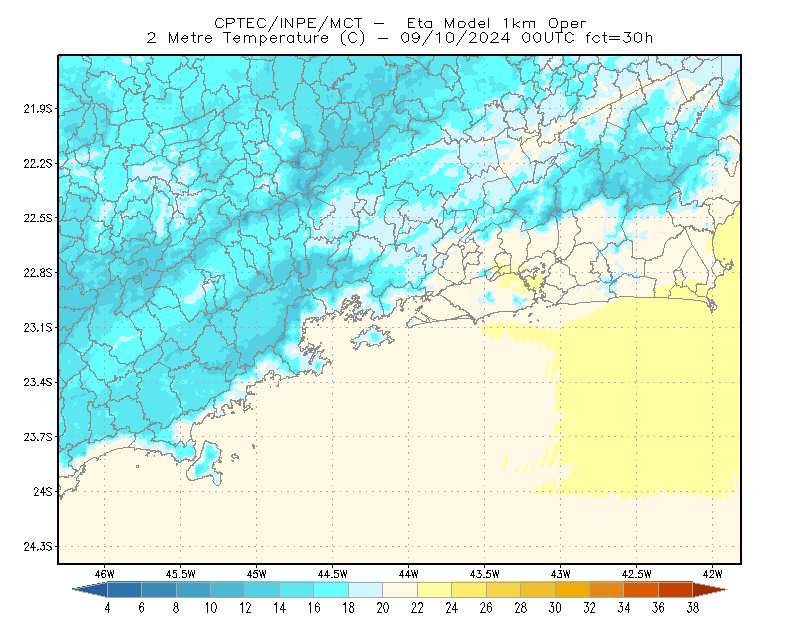Click the color bar label 4
The width and height of the screenshot is (800, 618).
tap(107, 608)
